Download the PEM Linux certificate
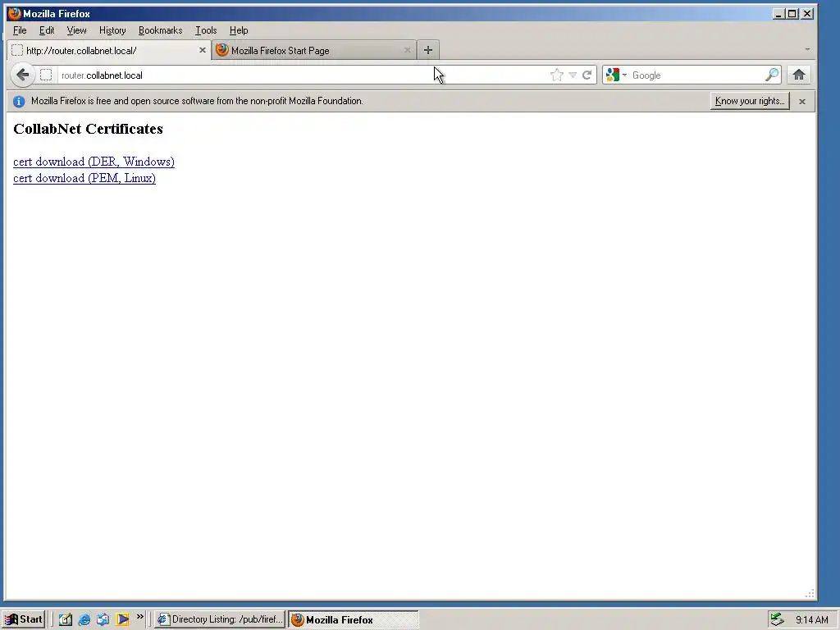Image resolution: width=840 pixels, height=630 pixels. point(84,178)
